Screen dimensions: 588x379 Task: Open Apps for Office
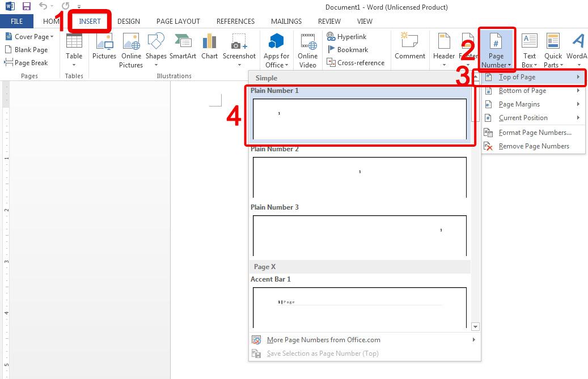click(276, 50)
